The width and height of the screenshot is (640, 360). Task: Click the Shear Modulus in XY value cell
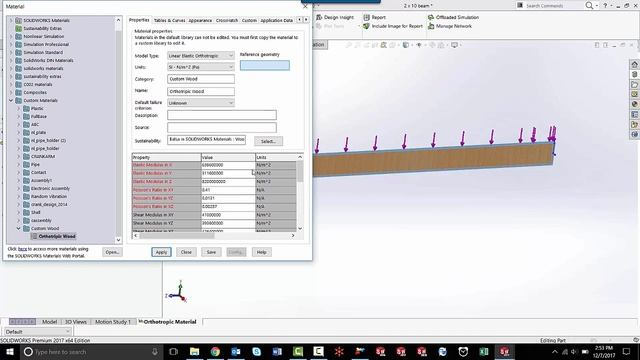[228, 215]
